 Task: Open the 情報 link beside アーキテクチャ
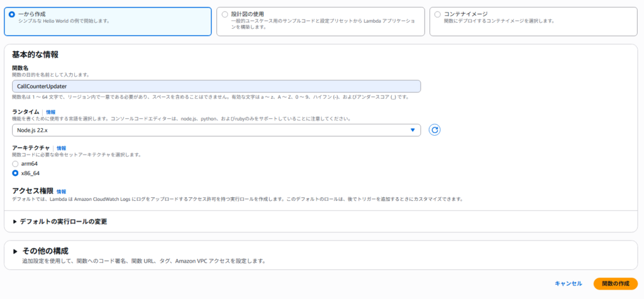coord(61,148)
